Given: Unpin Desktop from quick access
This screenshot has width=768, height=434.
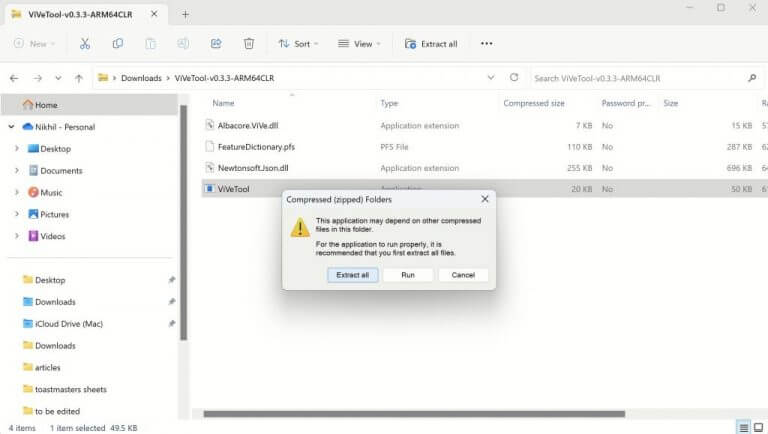Looking at the screenshot, I should click(172, 280).
